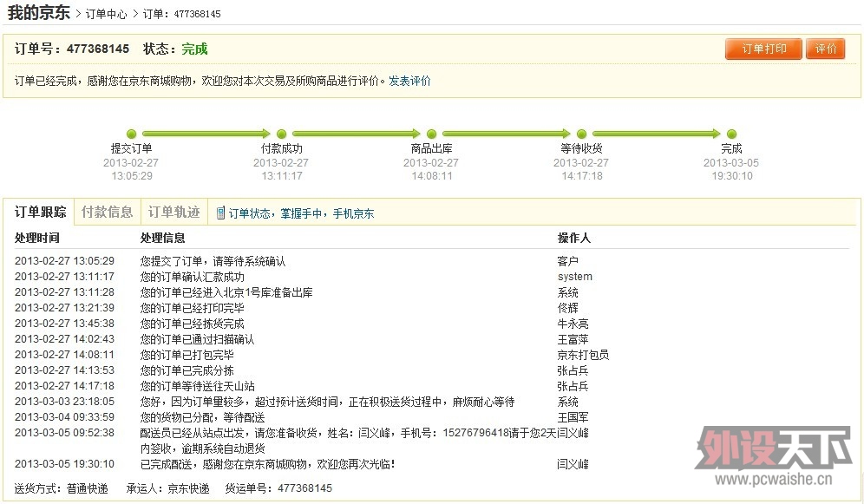Click the 提交订单 progress dot
The height and width of the screenshot is (504, 864).
131,134
